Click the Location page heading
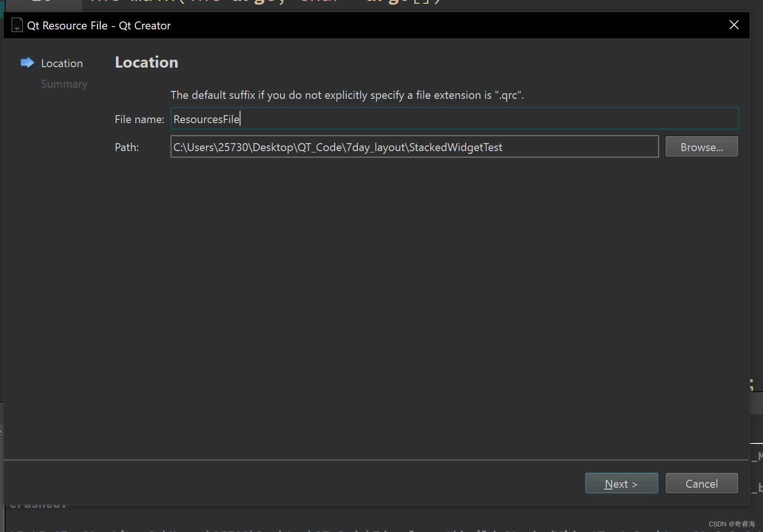Image resolution: width=763 pixels, height=532 pixels. tap(147, 62)
